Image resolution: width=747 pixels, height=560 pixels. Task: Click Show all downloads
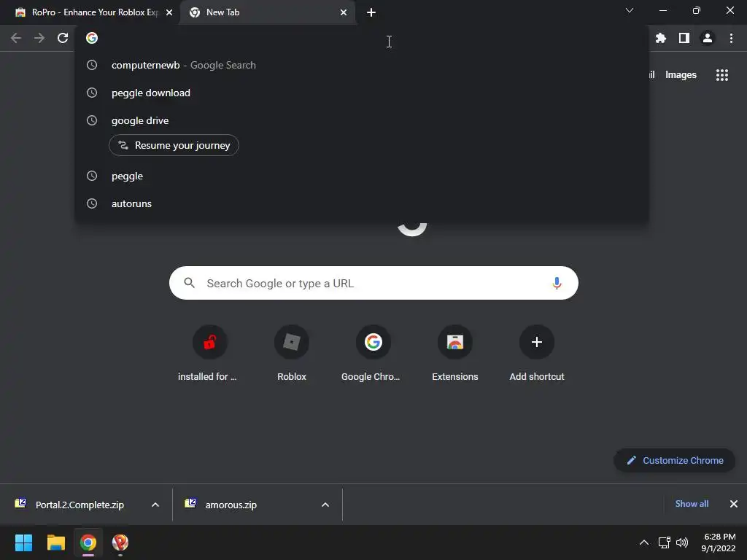point(692,504)
